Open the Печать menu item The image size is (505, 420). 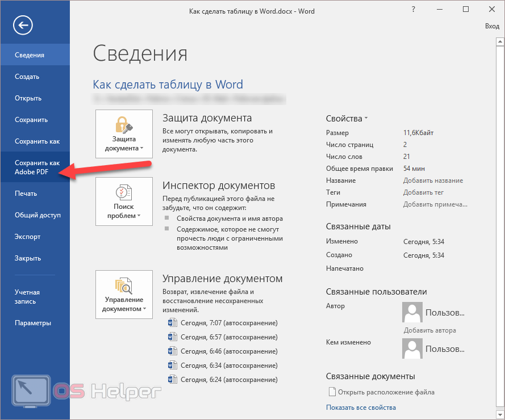click(26, 194)
